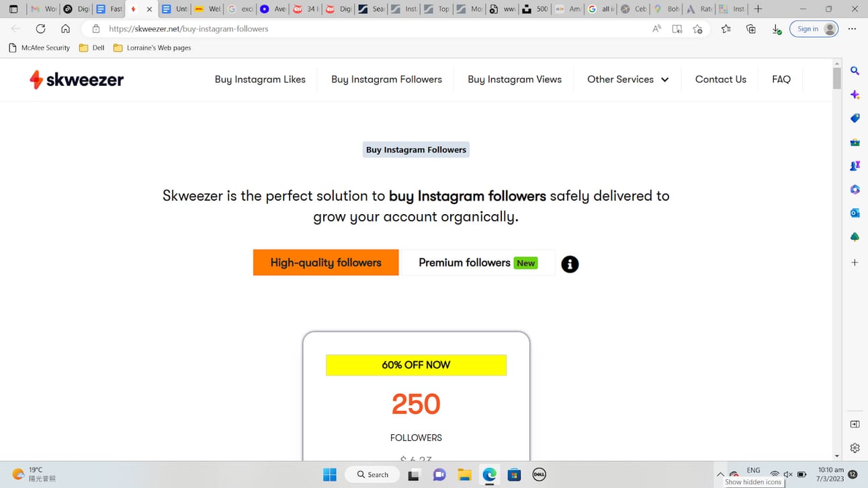
Task: Click the page vertical scrollbar thumb
Action: (x=836, y=78)
